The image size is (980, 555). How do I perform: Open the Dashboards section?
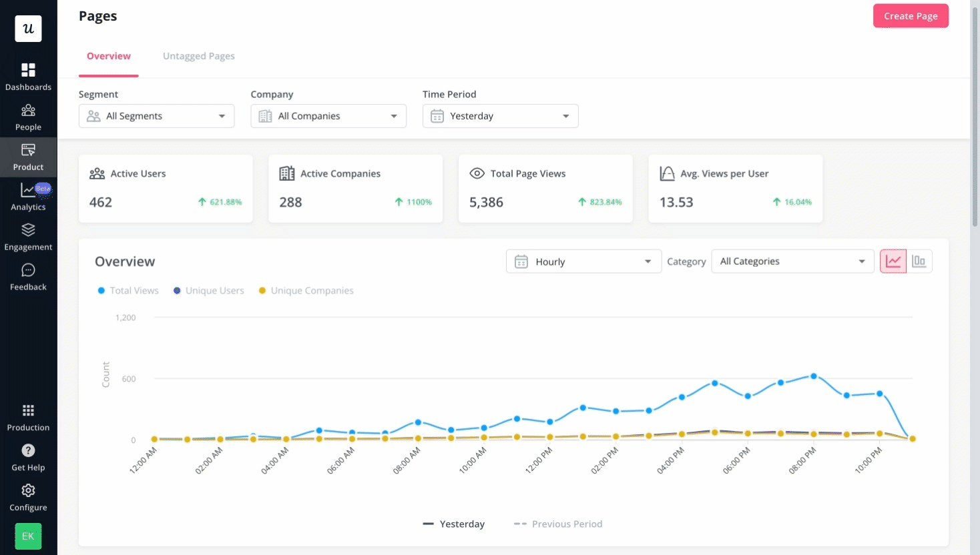[x=28, y=75]
